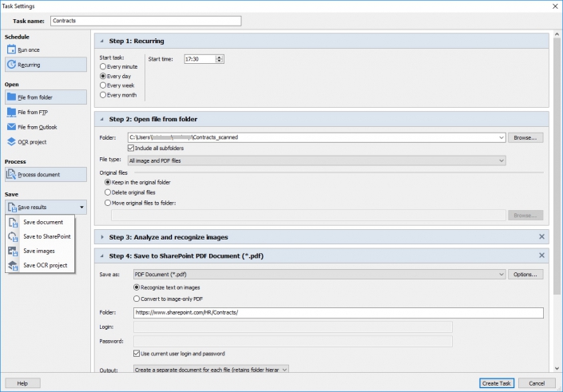The height and width of the screenshot is (392, 563).
Task: Expand Step 3 Analyze and recognize images
Action: (102, 237)
